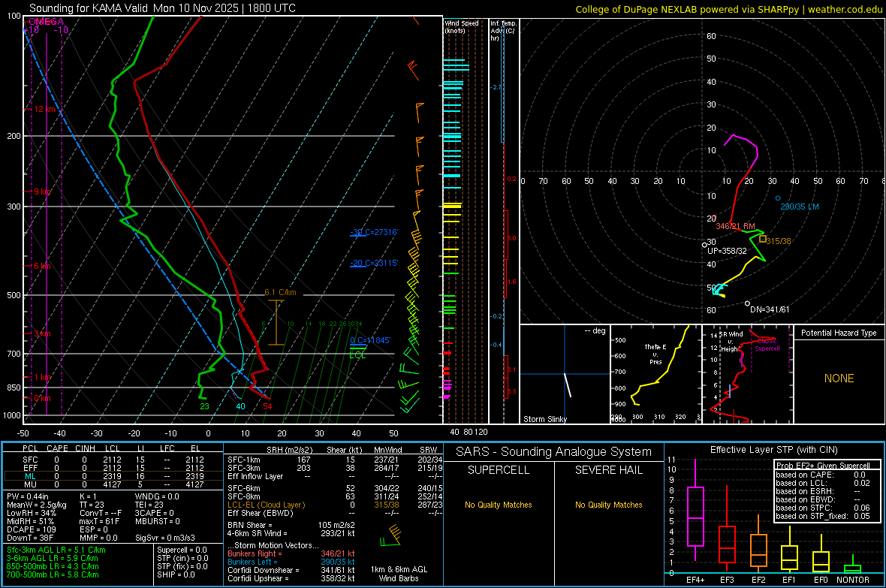Click the orange 6.1 C/km lapse rate bracket
This screenshot has width=886, height=588.
(276, 322)
